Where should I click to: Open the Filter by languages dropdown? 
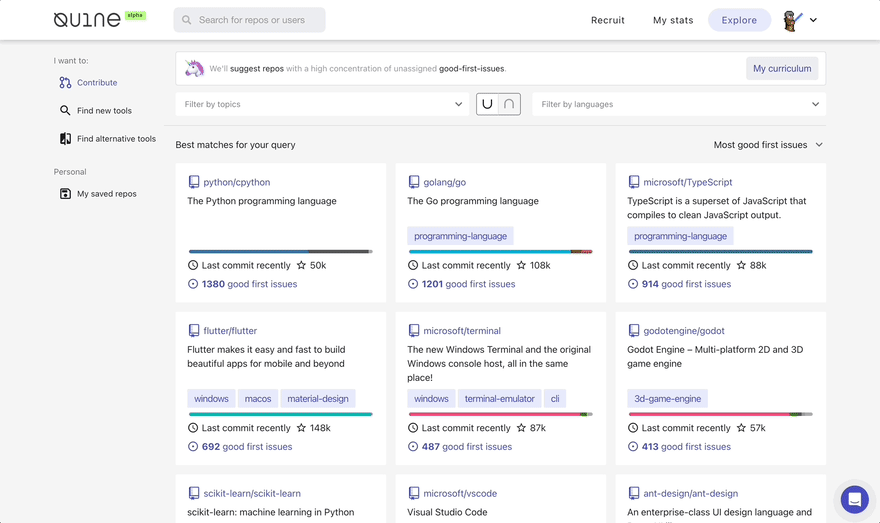pyautogui.click(x=679, y=104)
